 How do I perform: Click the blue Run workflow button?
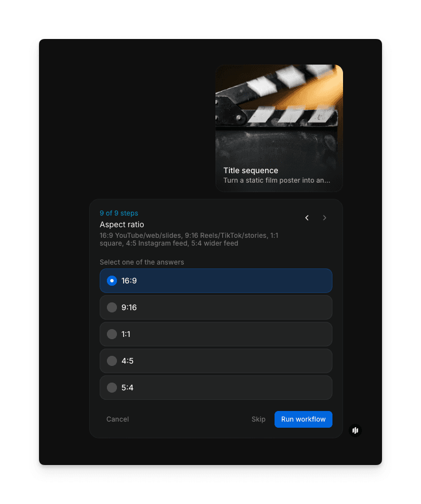303,419
